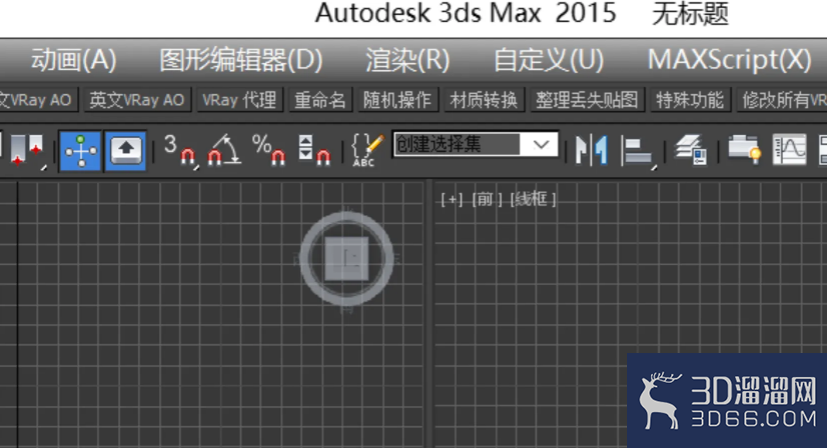This screenshot has width=827, height=448.
Task: Toggle the ribbon icon with lightbulb
Action: (x=744, y=150)
